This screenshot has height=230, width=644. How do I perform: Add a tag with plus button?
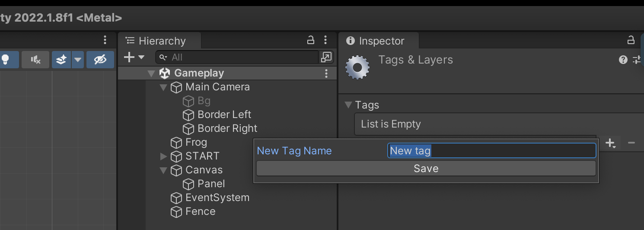(610, 143)
